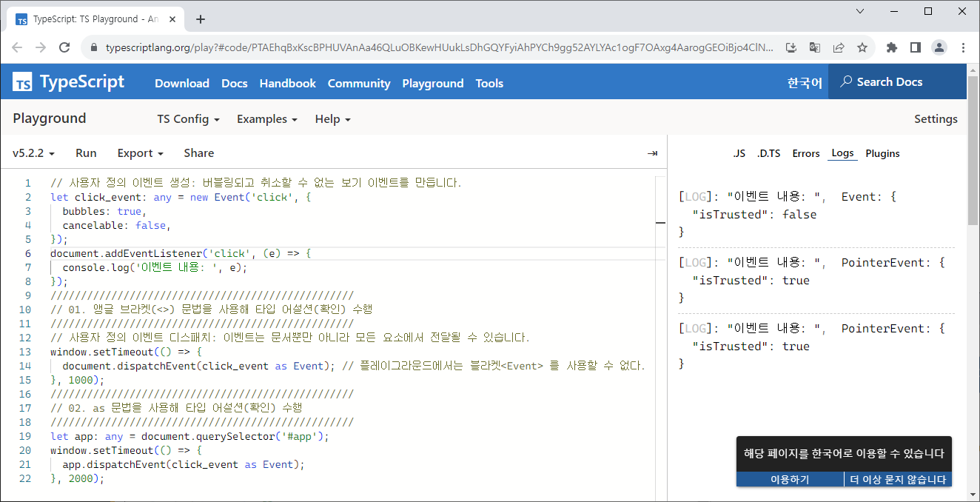Bookmark this page with star icon
Screen dimensions: 980x502
[x=862, y=47]
